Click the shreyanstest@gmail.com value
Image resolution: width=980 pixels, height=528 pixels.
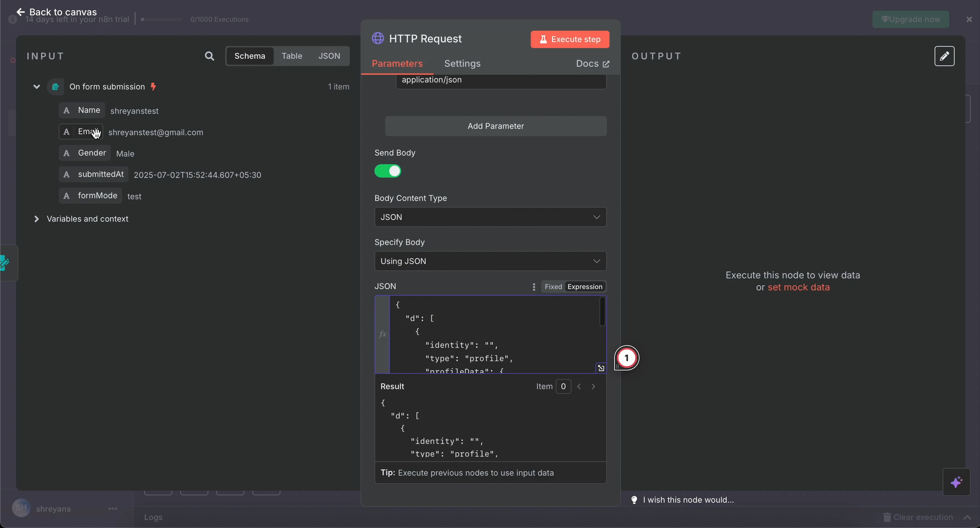(x=156, y=133)
